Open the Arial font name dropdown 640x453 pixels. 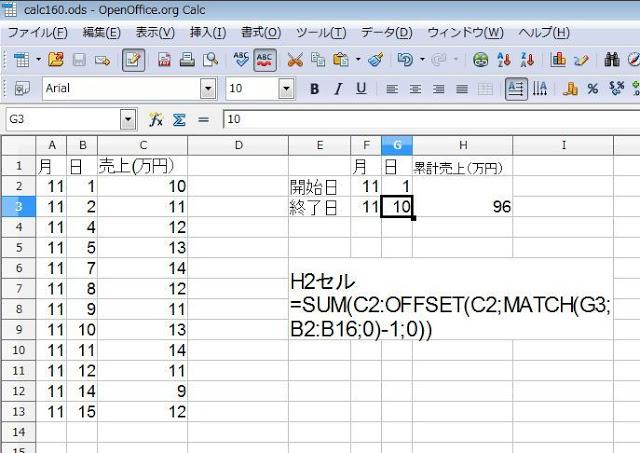pyautogui.click(x=208, y=89)
